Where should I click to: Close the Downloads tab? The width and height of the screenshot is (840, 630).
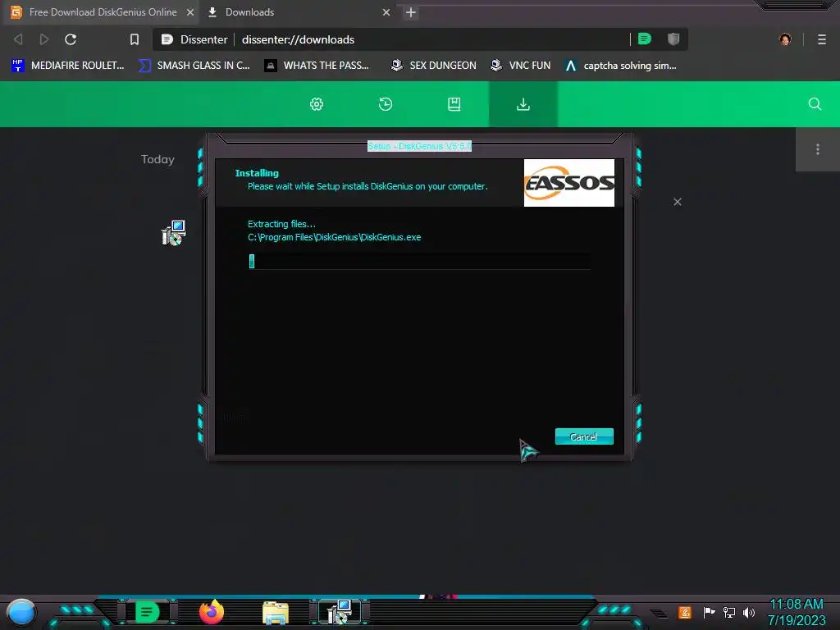pyautogui.click(x=386, y=11)
